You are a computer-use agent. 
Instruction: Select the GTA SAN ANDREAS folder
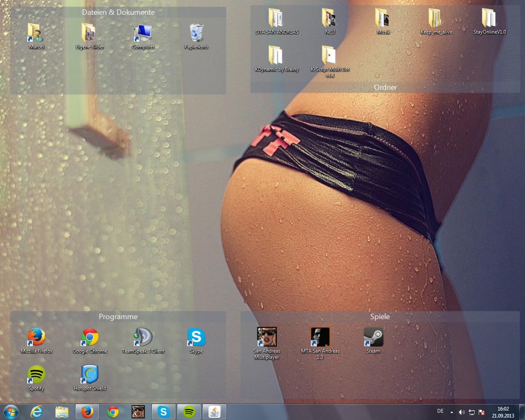pos(277,18)
